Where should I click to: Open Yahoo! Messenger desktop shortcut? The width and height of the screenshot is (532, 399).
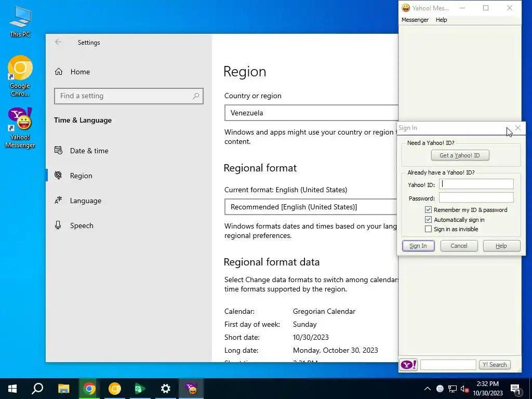[20, 128]
